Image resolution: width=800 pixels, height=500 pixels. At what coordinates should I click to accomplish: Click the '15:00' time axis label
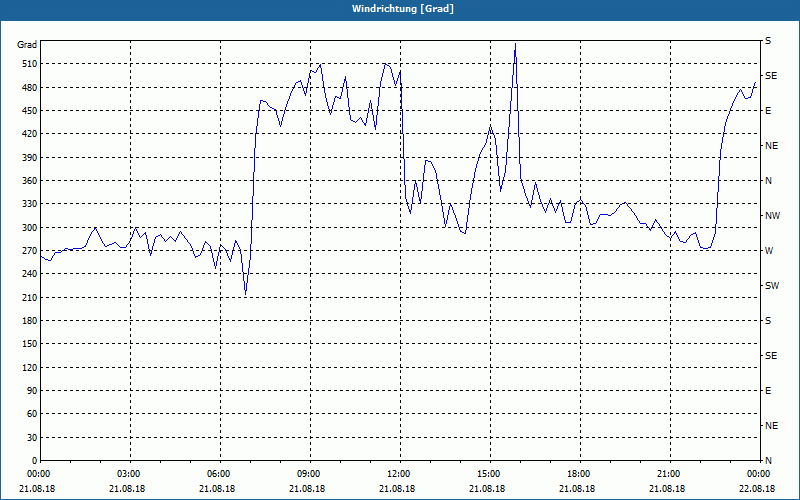click(490, 474)
